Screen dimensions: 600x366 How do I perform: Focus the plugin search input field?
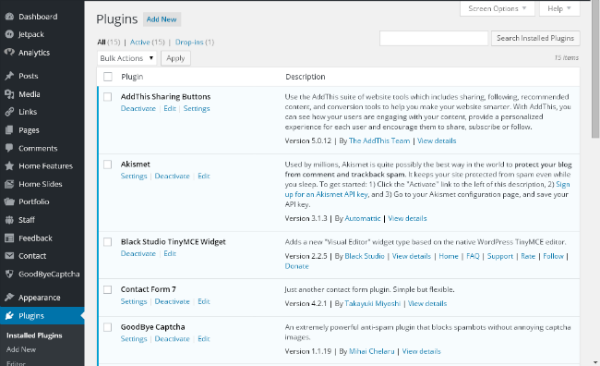434,38
